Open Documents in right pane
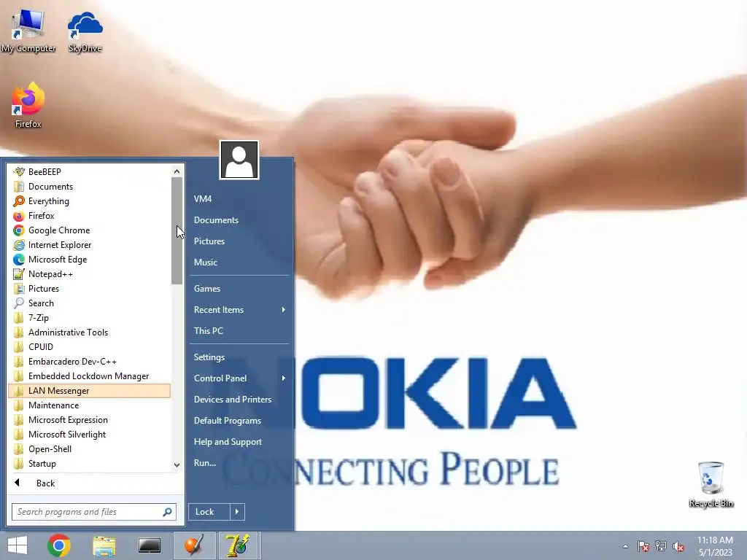 pos(239,220)
